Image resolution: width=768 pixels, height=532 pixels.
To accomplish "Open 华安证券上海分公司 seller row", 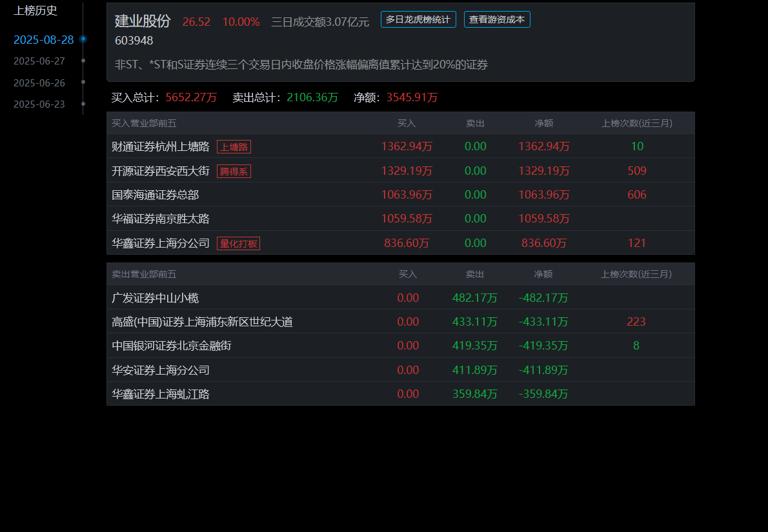I will [x=400, y=369].
